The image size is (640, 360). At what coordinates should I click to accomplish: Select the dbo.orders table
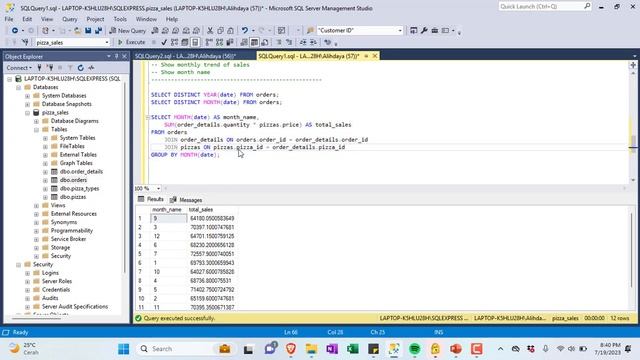tap(73, 180)
